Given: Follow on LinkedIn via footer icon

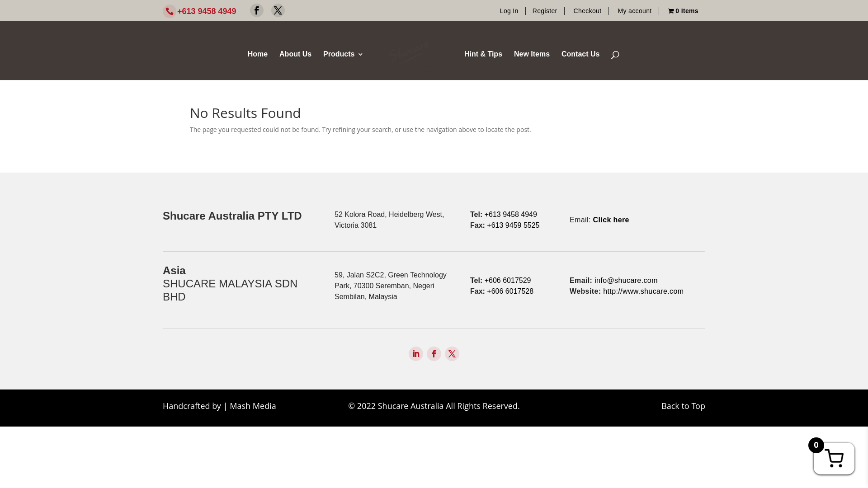Looking at the screenshot, I should 416,354.
